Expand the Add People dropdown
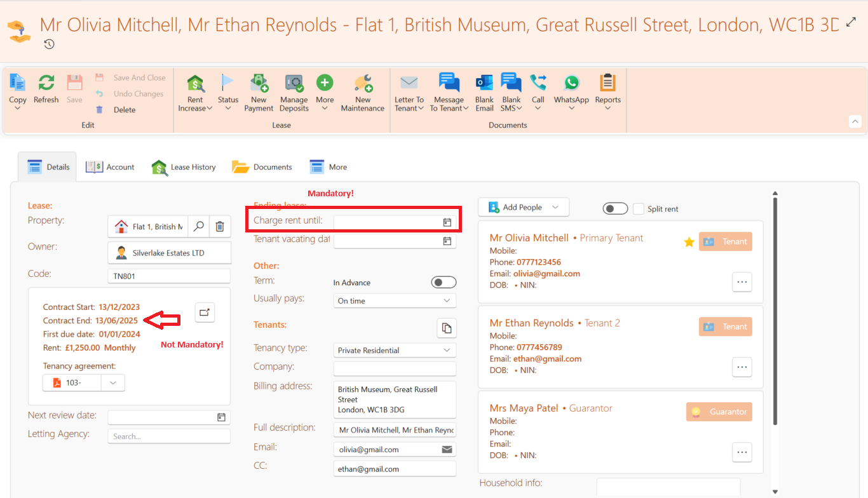This screenshot has width=868, height=498. coord(555,207)
